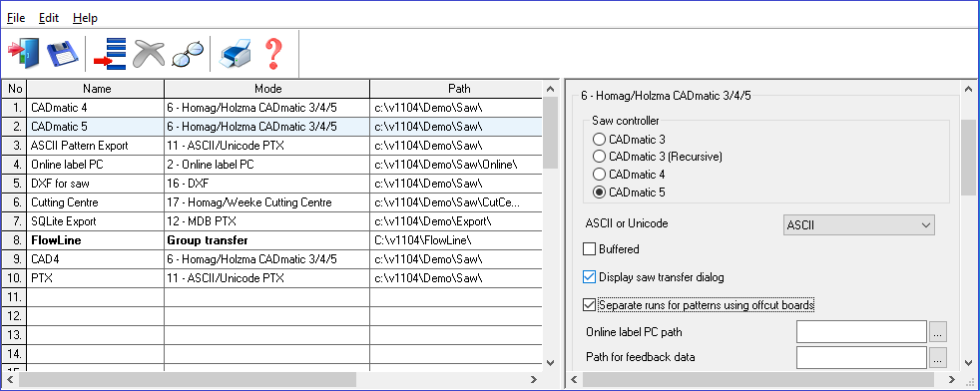Select the FlowLine name cell
The width and height of the screenshot is (980, 391).
[96, 239]
